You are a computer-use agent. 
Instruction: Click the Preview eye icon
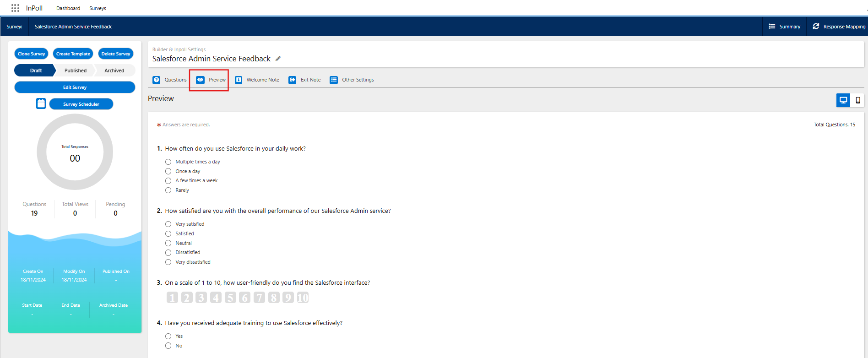tap(201, 80)
